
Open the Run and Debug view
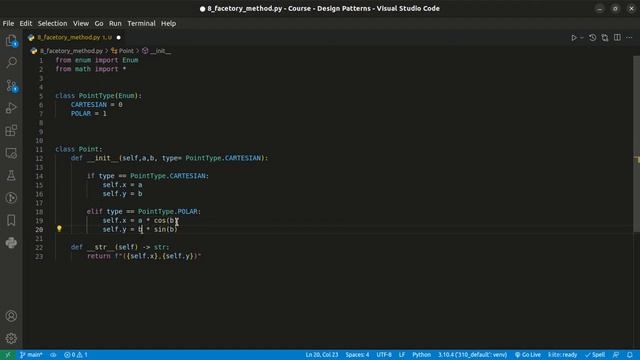11,108
